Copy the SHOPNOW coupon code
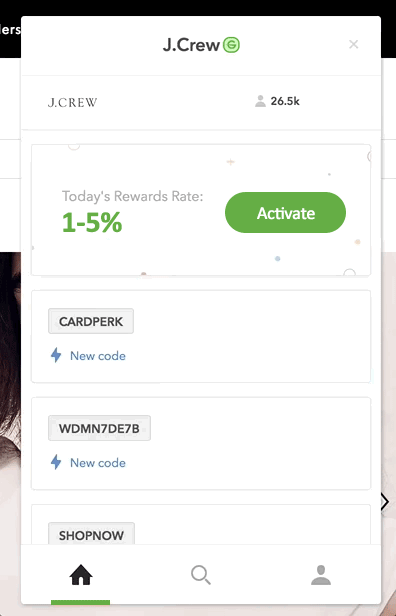The image size is (396, 616). [x=92, y=534]
